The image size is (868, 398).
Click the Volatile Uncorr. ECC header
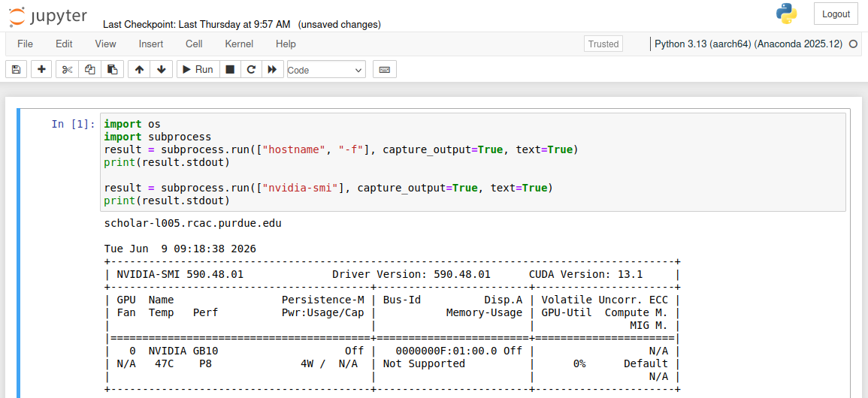tap(604, 300)
